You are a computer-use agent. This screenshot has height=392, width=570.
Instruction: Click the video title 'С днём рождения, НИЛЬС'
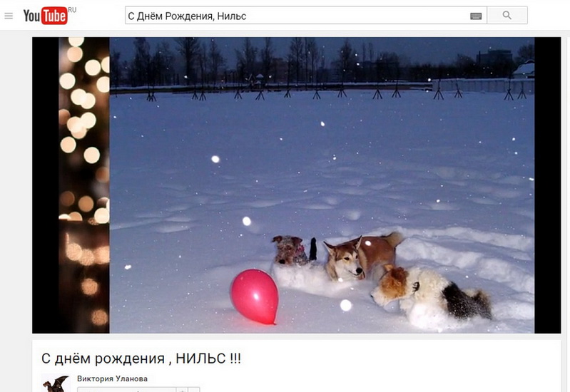coord(141,359)
